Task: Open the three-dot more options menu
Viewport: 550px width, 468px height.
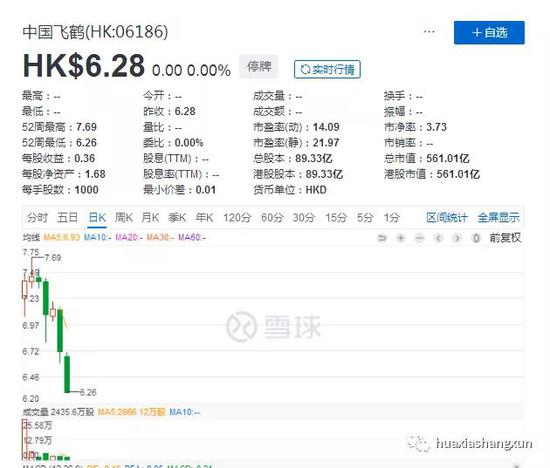Action: point(429,32)
